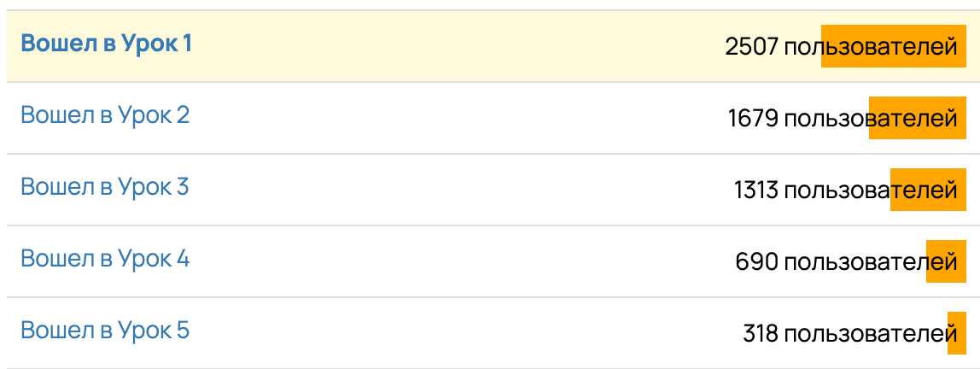Follow the "Вошел в Урок 5" link
The width and height of the screenshot is (980, 369).
(105, 331)
